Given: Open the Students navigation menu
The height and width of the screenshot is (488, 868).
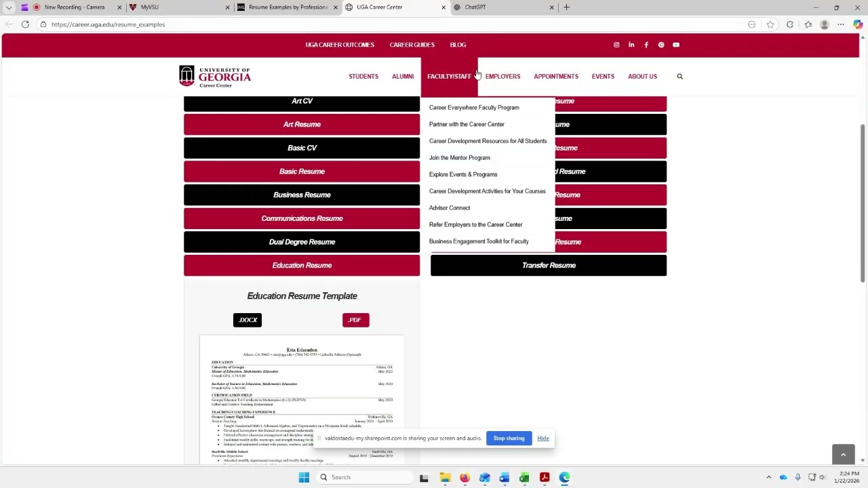Looking at the screenshot, I should [x=363, y=77].
